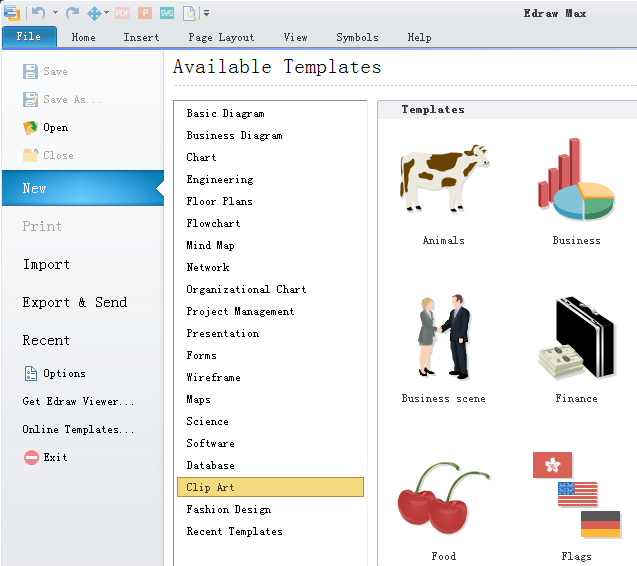Switch to the View tab
Viewport: 637px width, 566px height.
click(x=295, y=37)
